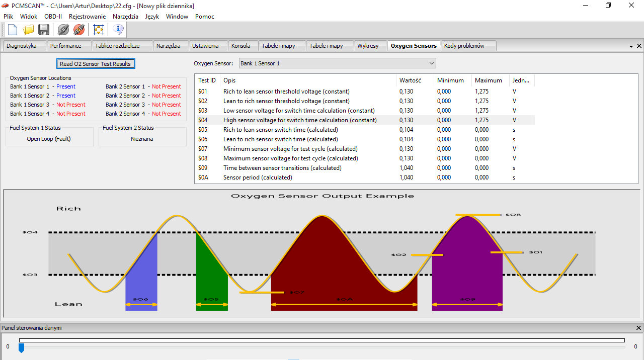Save using the floppy disk icon
The height and width of the screenshot is (360, 644).
click(x=44, y=30)
